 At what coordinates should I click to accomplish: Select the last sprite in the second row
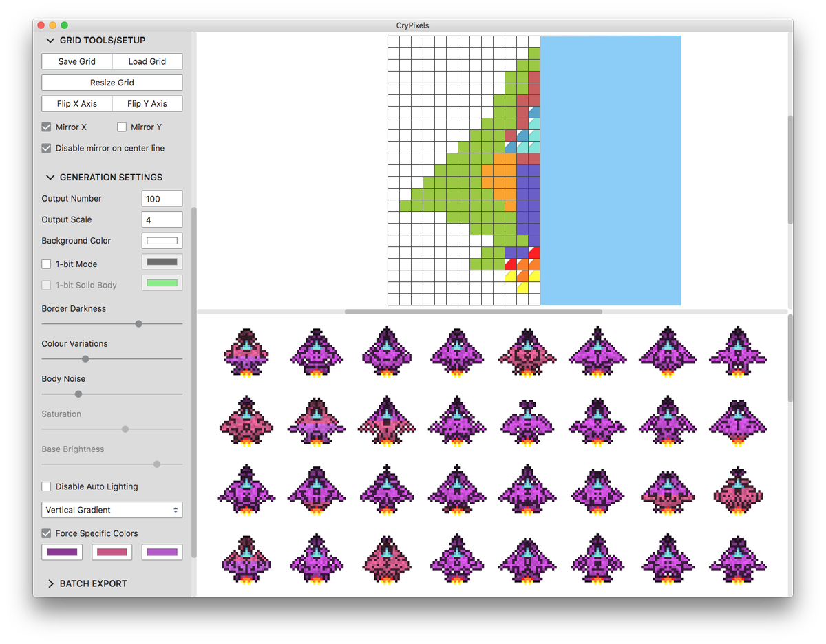tap(738, 422)
